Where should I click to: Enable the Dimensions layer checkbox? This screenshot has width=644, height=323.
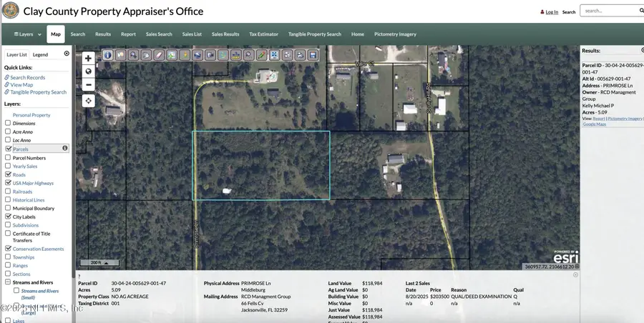(x=8, y=123)
